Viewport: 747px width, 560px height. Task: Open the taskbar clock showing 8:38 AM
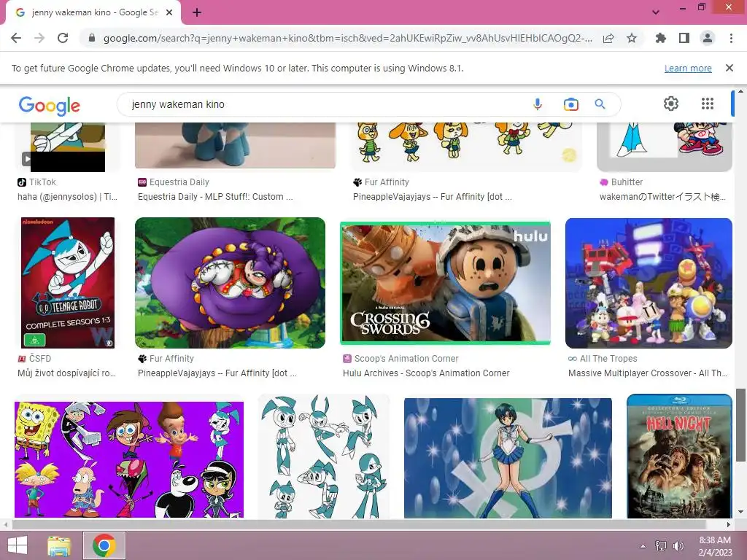[715, 545]
